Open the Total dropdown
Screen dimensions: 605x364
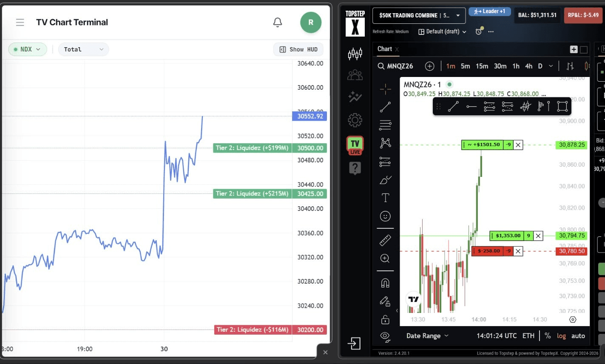coord(83,49)
